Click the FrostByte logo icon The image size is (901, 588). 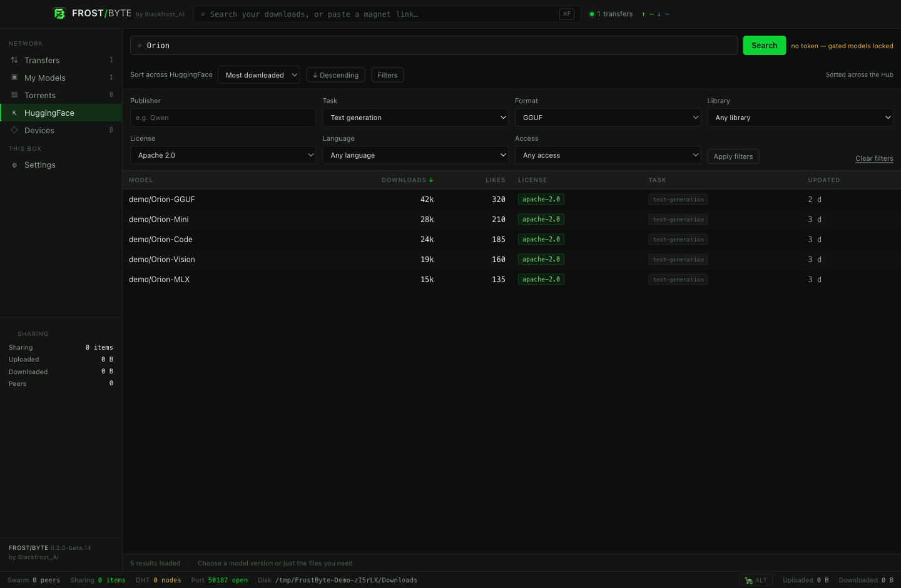click(59, 13)
